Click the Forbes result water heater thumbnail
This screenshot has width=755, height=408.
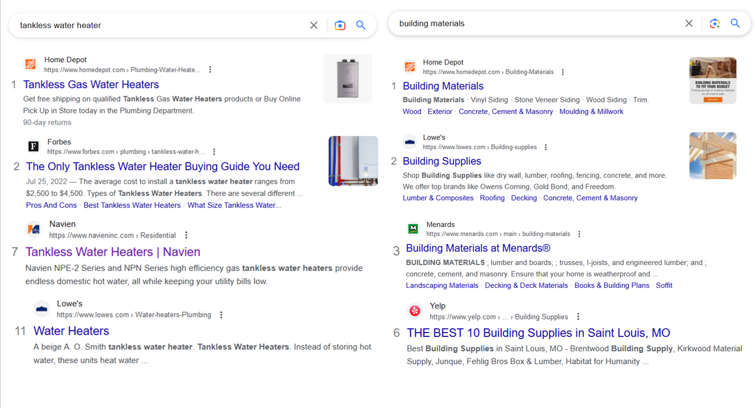(353, 161)
